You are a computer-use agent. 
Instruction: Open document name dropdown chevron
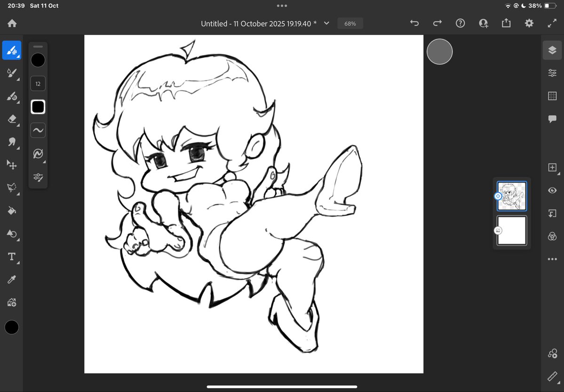(x=326, y=24)
